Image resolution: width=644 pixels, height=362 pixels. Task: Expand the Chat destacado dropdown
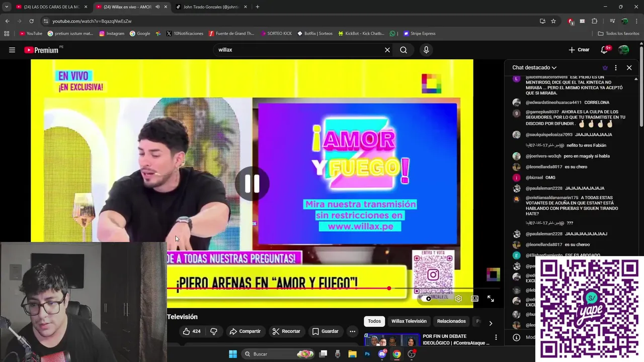(x=534, y=67)
